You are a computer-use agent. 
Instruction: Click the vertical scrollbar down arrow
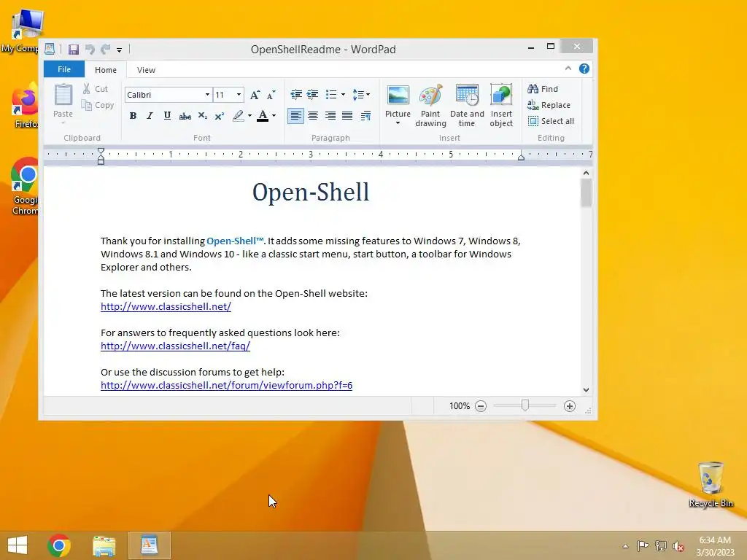coord(586,389)
